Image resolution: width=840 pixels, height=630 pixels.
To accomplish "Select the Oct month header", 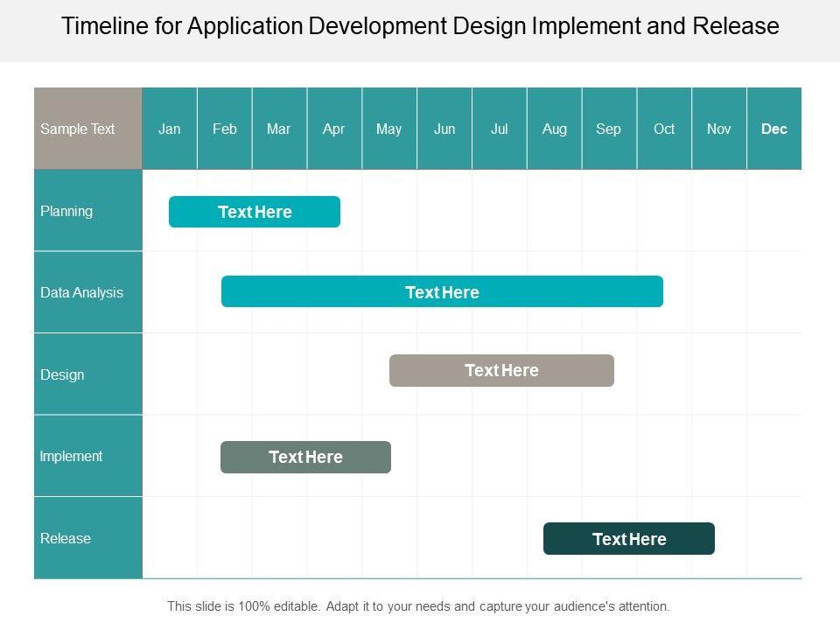I will coord(664,129).
